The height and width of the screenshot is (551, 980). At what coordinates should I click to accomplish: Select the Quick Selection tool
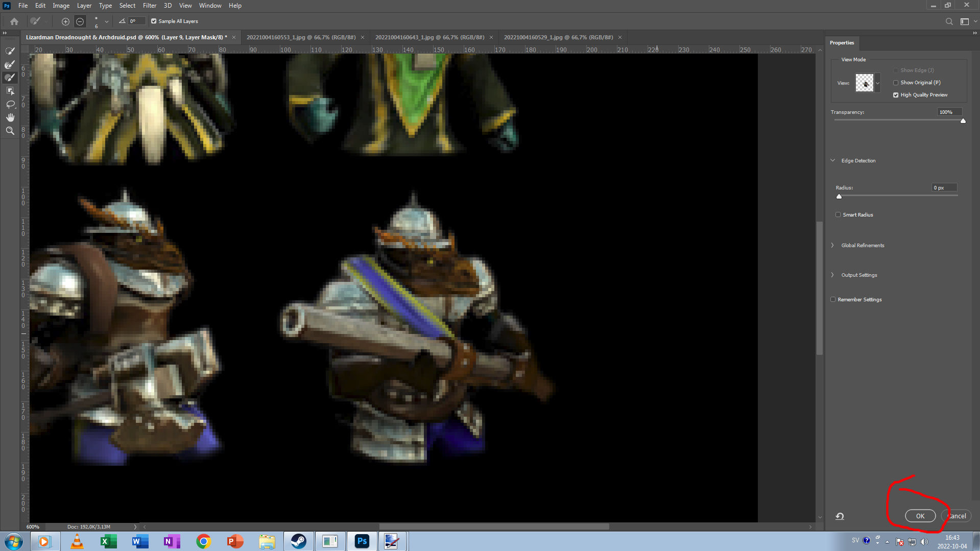coord(10,51)
